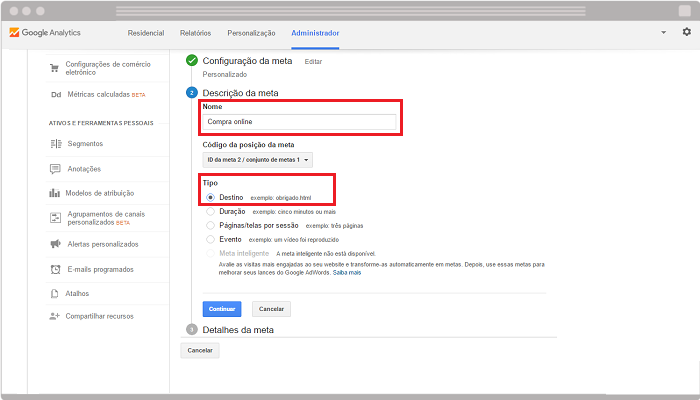This screenshot has height=400, width=700.
Task: Click the Editar link
Action: coord(313,62)
